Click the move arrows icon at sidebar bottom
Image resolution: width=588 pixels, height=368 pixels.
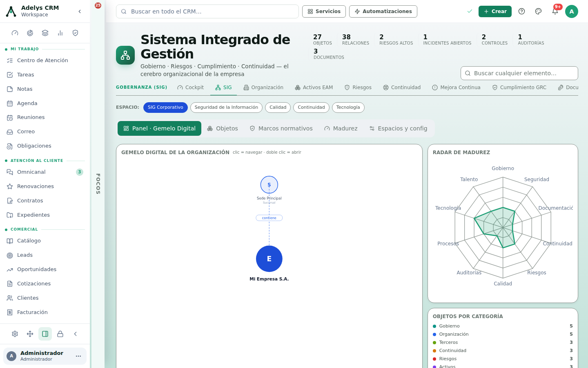(30, 334)
